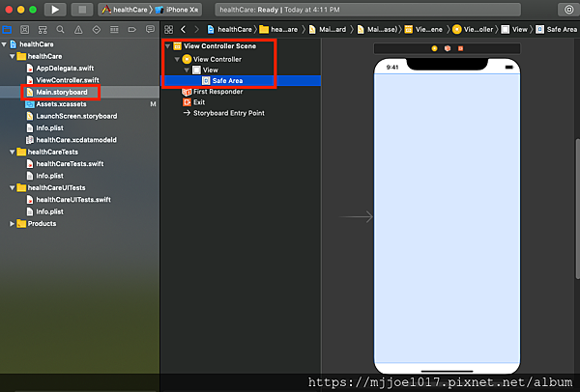This screenshot has height=392, width=580.
Task: Click Mai...ase) in jump bar
Action: (377, 30)
